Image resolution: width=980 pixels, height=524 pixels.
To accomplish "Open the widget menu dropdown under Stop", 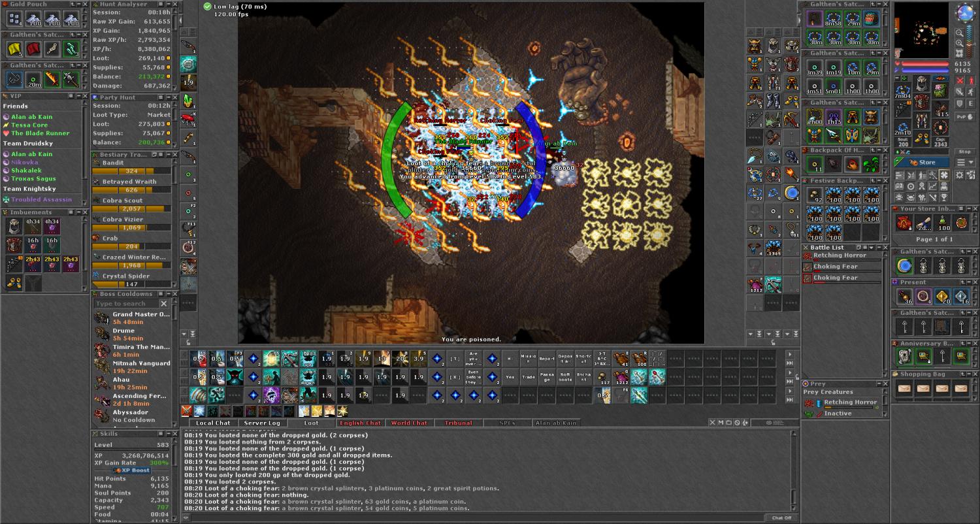I will click(x=965, y=162).
